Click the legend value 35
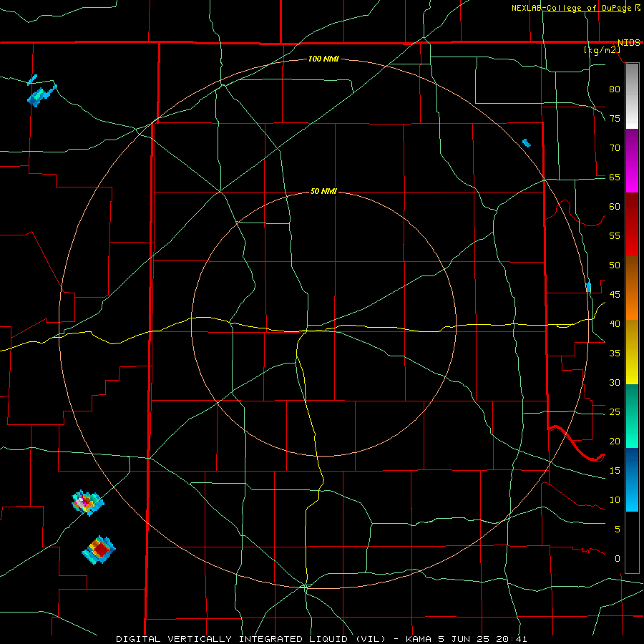Image resolution: width=644 pixels, height=644 pixels. click(x=615, y=353)
